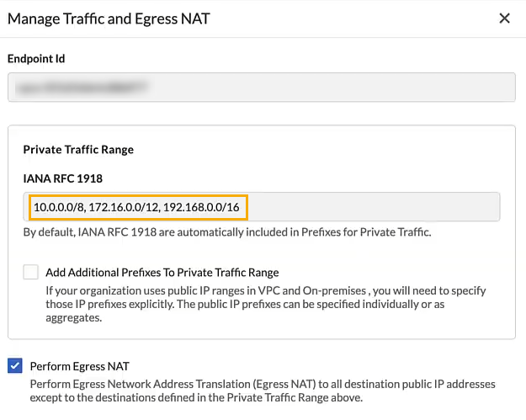Click the 10.0.0.0/8 prefix text

point(58,206)
